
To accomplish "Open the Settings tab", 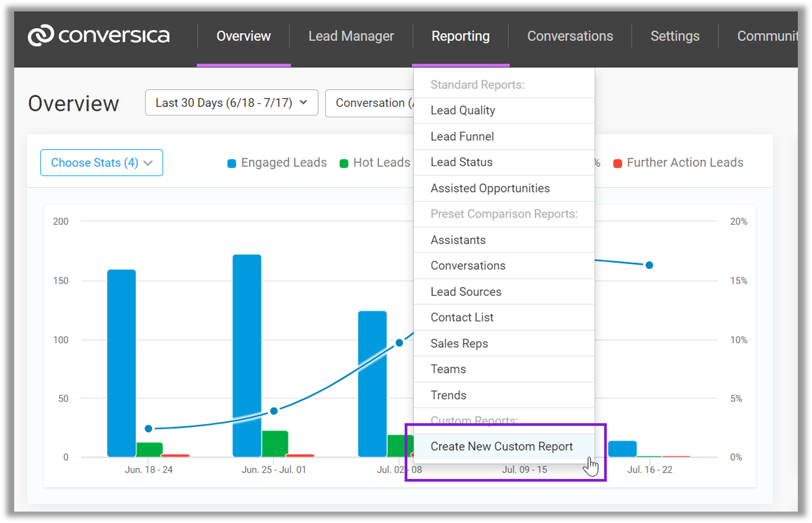I will (x=675, y=36).
